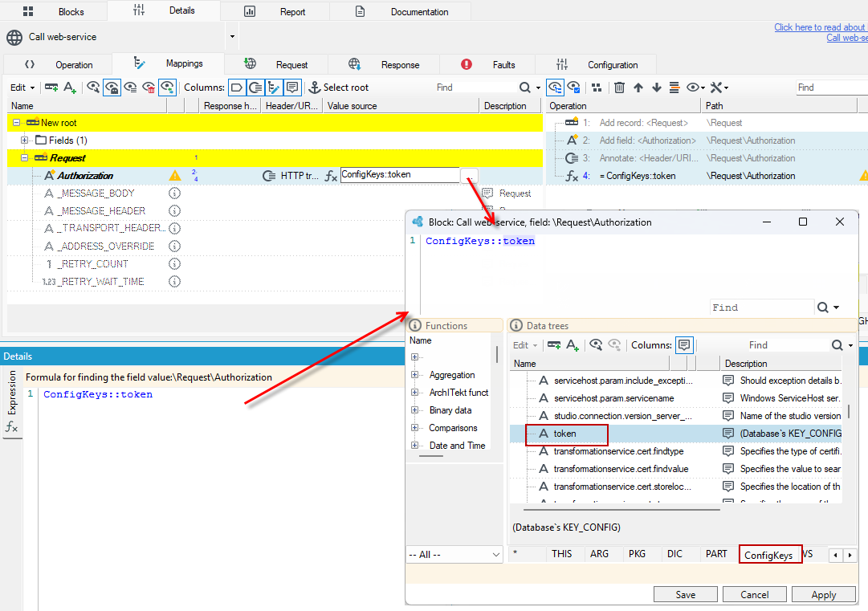Click the fx icon below the Expression label
This screenshot has height=611, width=868.
[11, 426]
